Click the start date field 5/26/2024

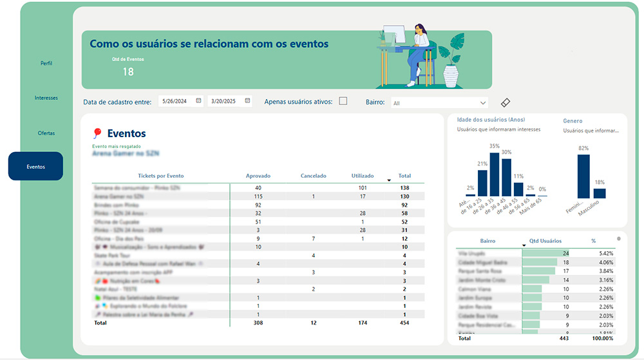coord(175,101)
